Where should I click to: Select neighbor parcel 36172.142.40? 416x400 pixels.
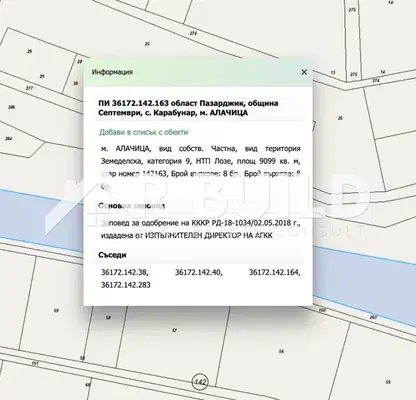tap(199, 272)
